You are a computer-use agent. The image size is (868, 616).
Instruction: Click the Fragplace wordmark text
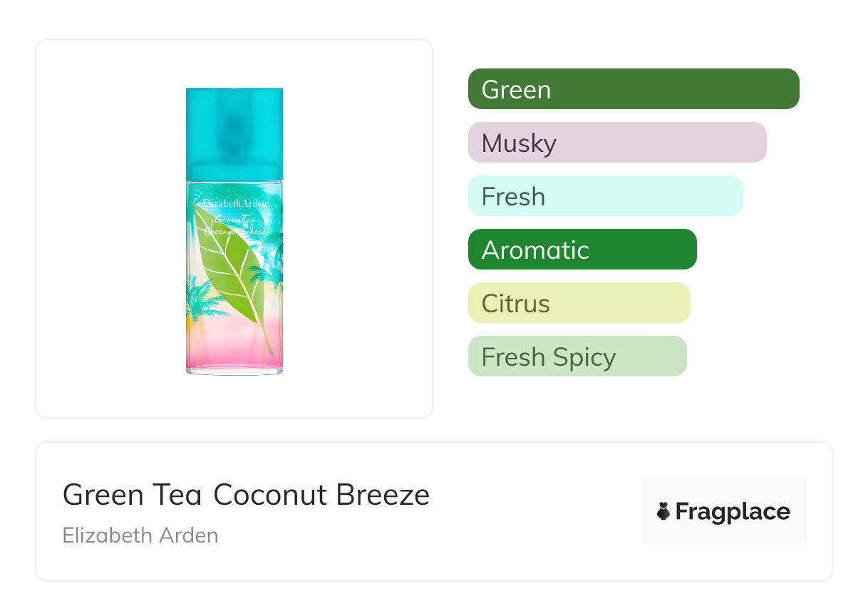(x=733, y=512)
